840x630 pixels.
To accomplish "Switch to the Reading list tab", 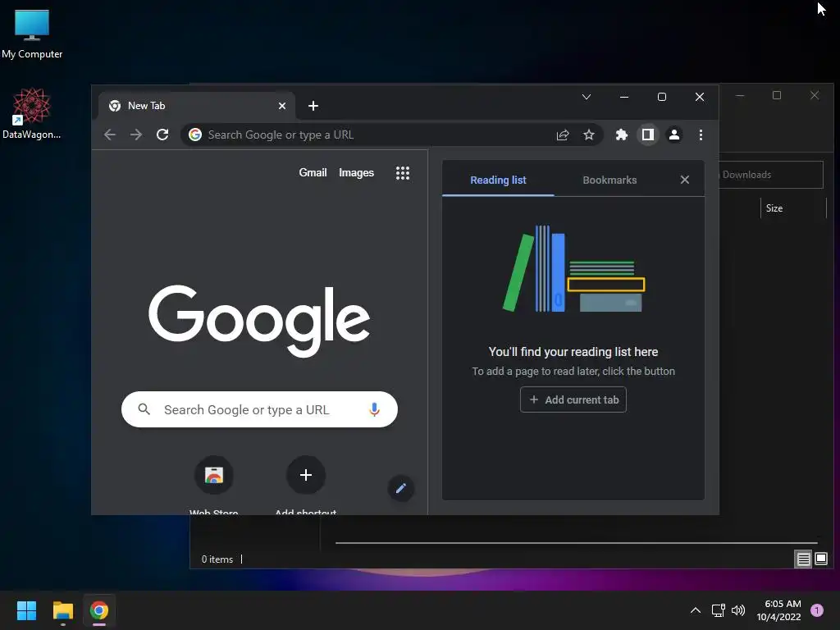I will pyautogui.click(x=498, y=180).
